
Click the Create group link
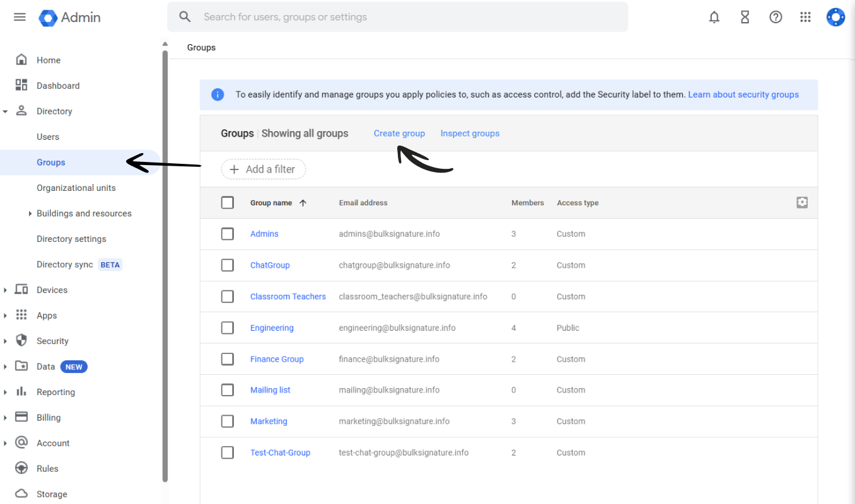[399, 133]
